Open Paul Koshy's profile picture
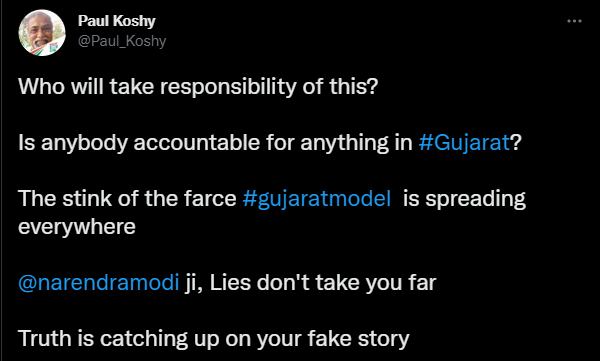Screen dimensions: 600x361 click(x=42, y=33)
